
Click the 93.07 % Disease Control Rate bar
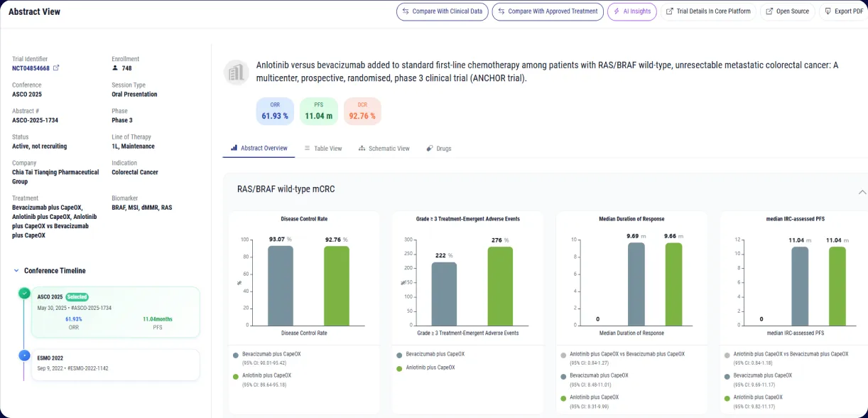[281, 285]
